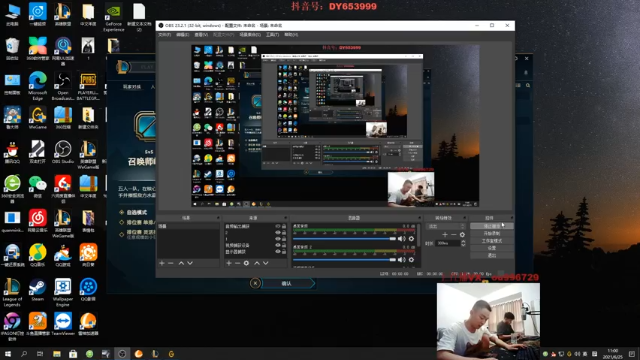
Task: Click the taskbar search magnifier icon
Action: pyautogui.click(x=24, y=354)
